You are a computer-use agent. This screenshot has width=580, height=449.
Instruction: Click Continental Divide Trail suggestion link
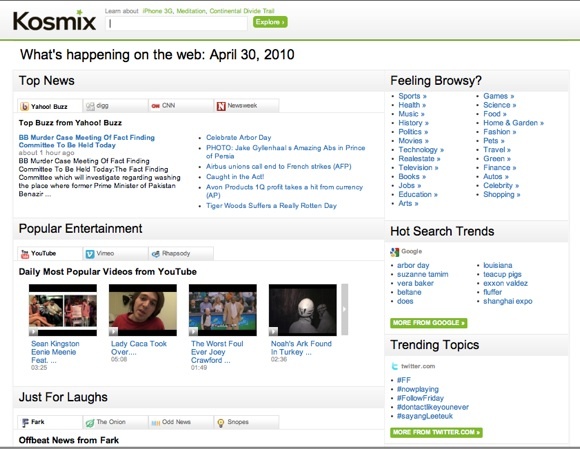pos(242,11)
